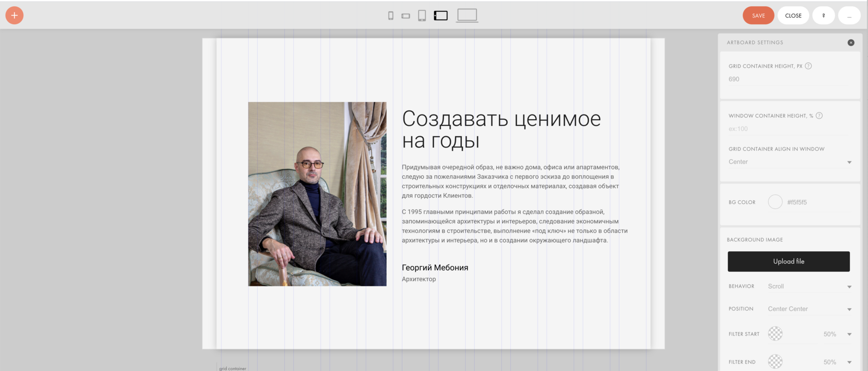Switch to tablet portrait view icon

click(x=422, y=15)
